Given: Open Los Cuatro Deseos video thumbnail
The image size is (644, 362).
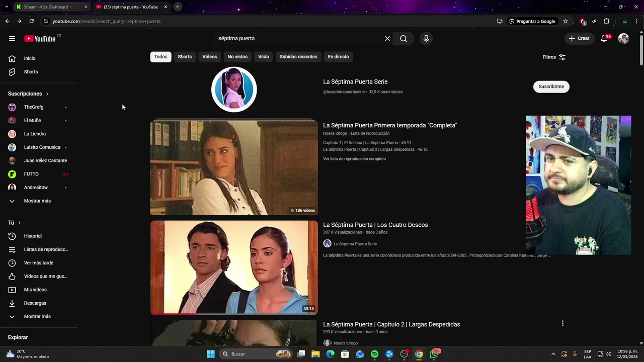Looking at the screenshot, I should click(x=234, y=267).
